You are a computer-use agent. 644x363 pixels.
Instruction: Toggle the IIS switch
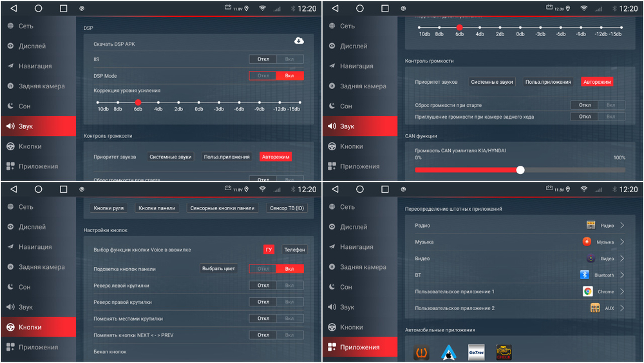coord(276,59)
